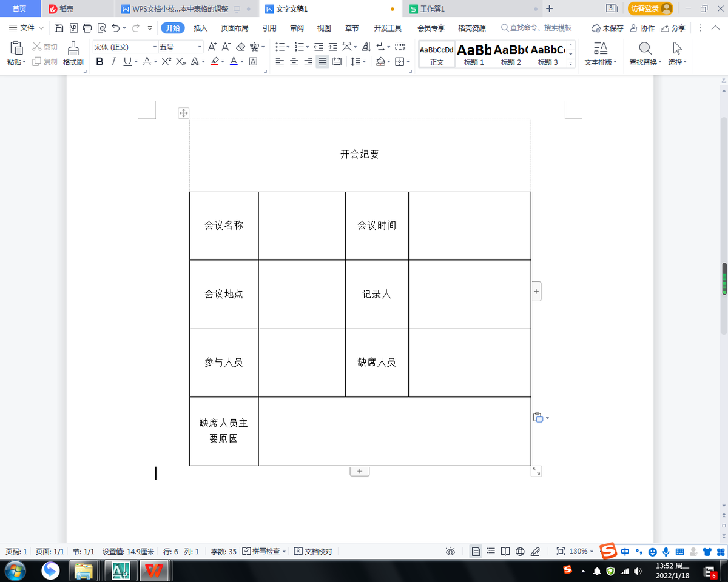Expand the styles gallery
The image size is (728, 582).
click(x=571, y=63)
